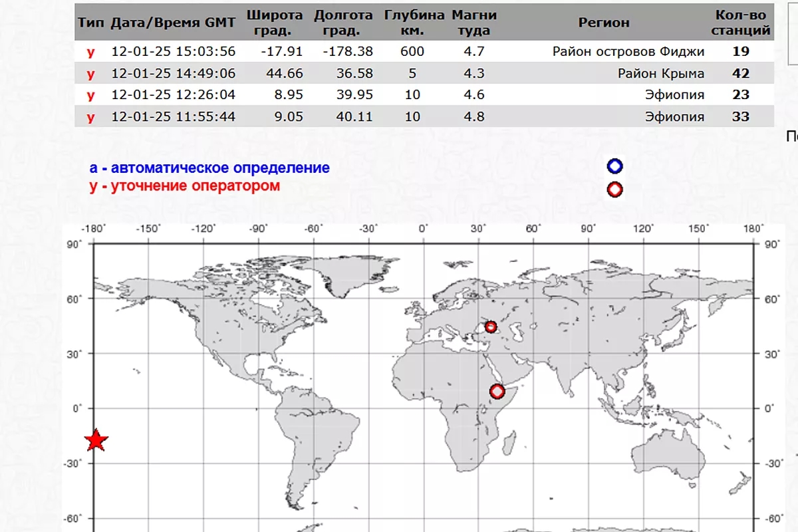
Task: Click the red 'у' type in Crimea row
Action: tap(91, 73)
